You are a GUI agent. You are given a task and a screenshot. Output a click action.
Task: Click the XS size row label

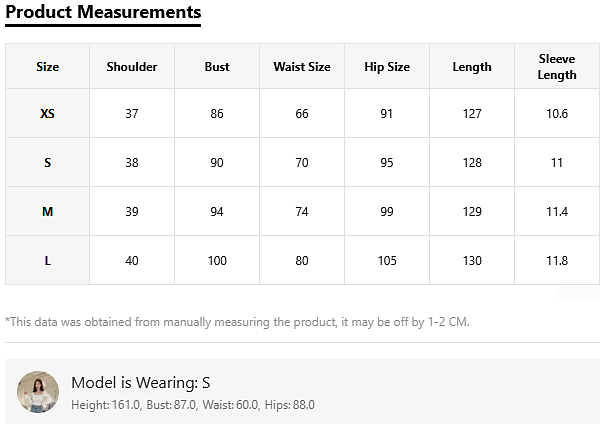(47, 114)
